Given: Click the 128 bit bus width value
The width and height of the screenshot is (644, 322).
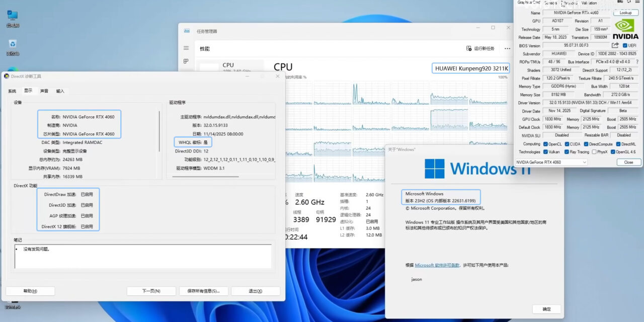Looking at the screenshot, I should coord(623,87).
